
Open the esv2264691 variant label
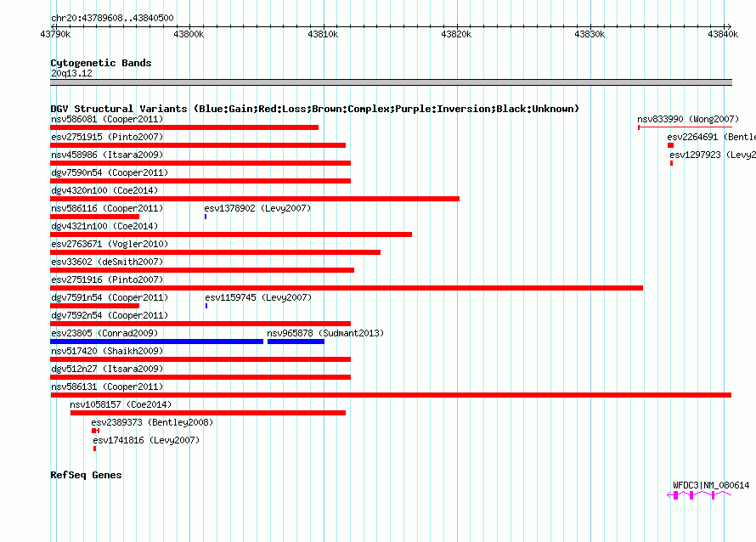[712, 137]
